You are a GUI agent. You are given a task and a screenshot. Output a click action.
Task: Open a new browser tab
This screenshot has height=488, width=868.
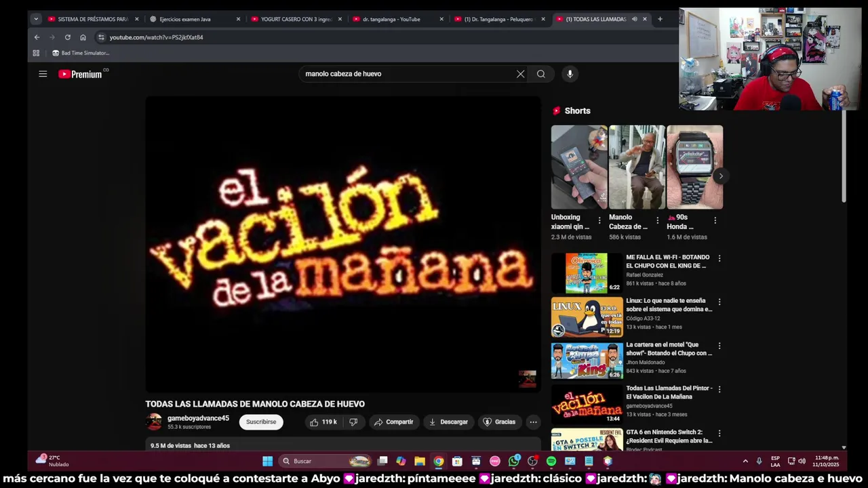pos(660,19)
